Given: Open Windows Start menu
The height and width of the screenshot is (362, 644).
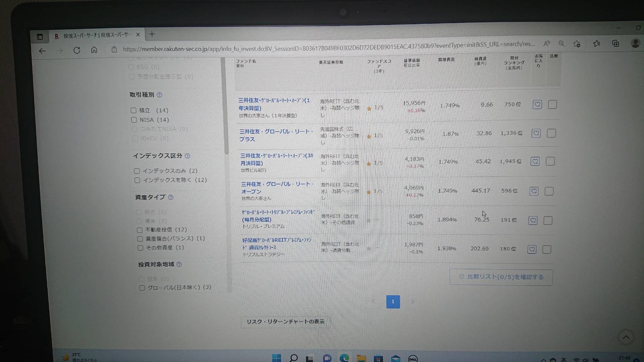Looking at the screenshot, I should 276,358.
